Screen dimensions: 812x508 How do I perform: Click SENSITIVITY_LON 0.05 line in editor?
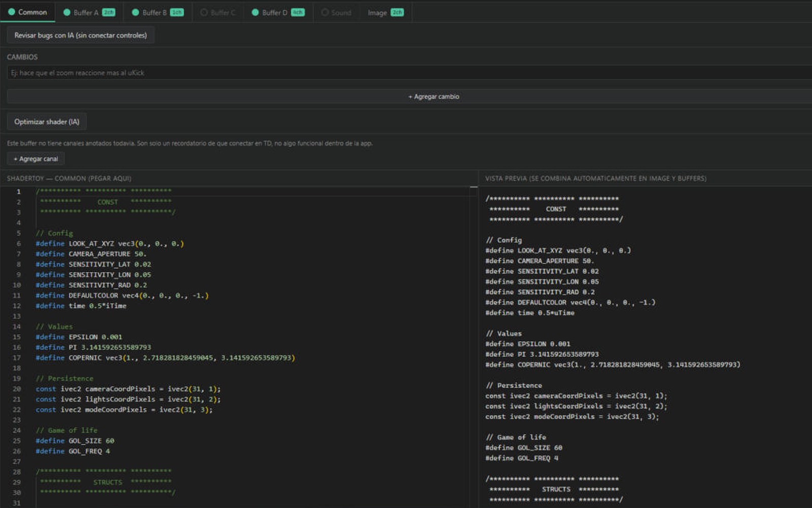coord(93,275)
